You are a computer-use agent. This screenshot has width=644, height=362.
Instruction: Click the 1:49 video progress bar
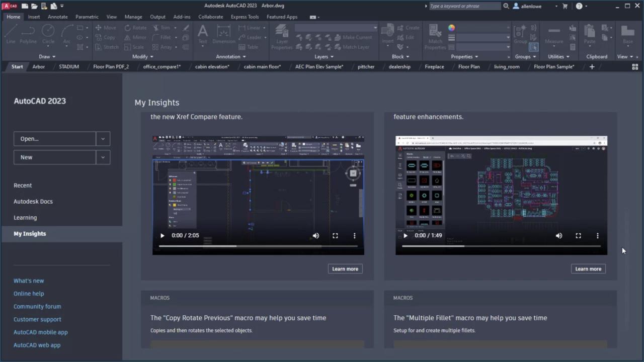coord(501,246)
